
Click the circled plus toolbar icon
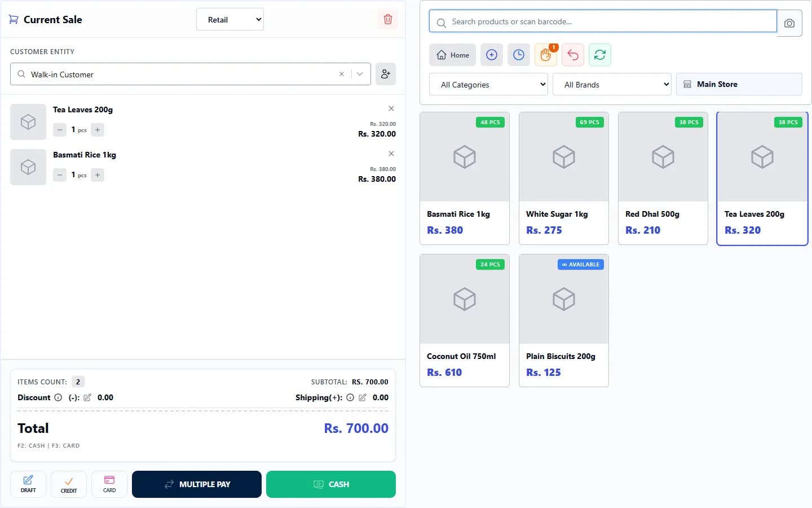pyautogui.click(x=492, y=55)
